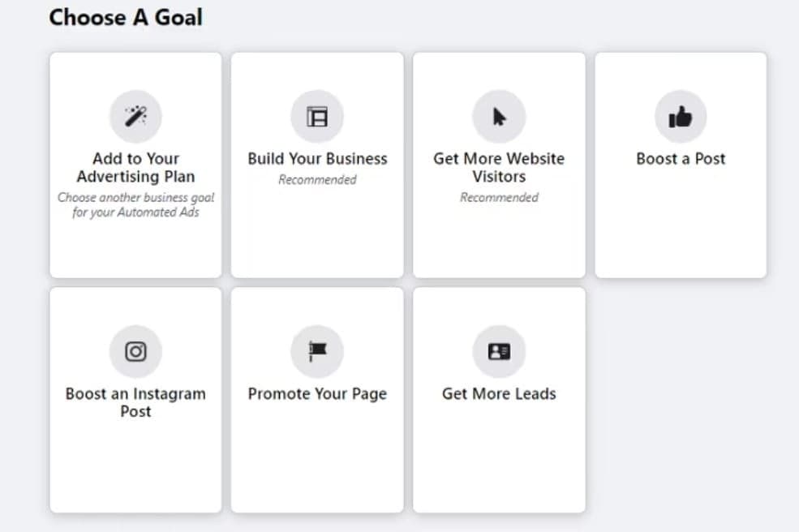The image size is (799, 532).
Task: Click "Recommended" under Build Your Business
Action: 317,180
